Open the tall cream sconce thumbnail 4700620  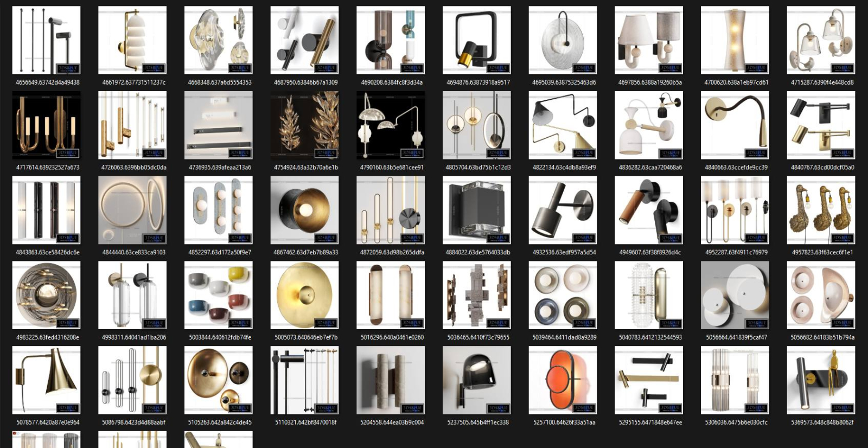pos(735,40)
